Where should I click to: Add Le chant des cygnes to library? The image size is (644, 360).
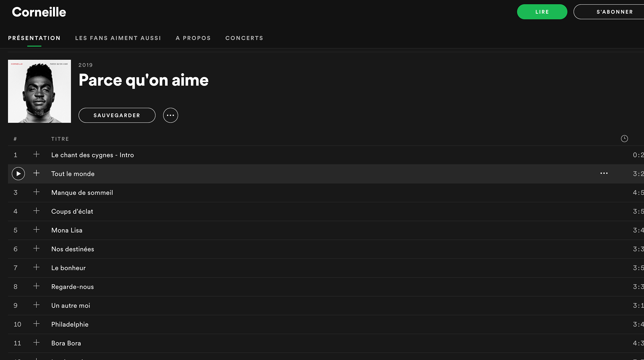tap(37, 154)
